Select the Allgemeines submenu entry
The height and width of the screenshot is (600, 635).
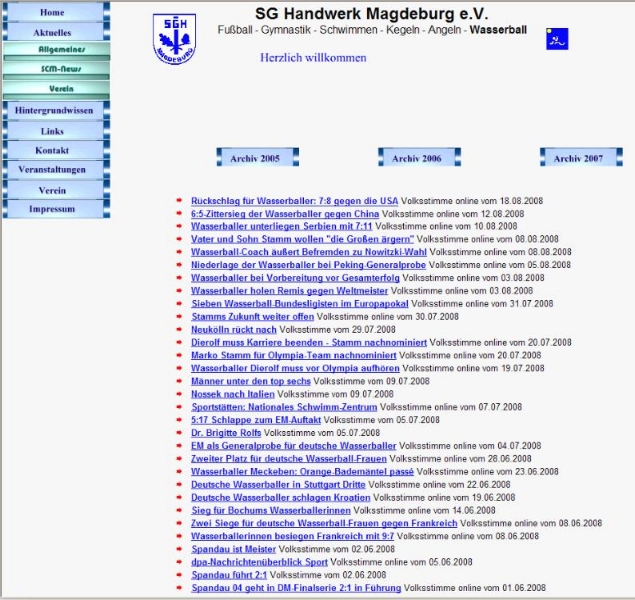pos(61,49)
